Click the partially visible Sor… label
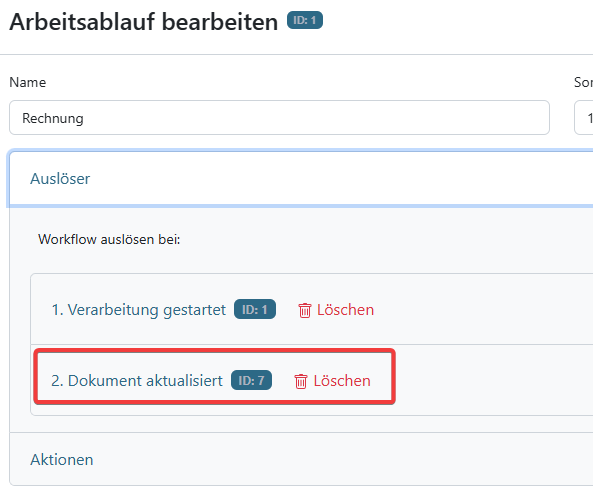Screen dimensions: 593x490 tap(583, 82)
